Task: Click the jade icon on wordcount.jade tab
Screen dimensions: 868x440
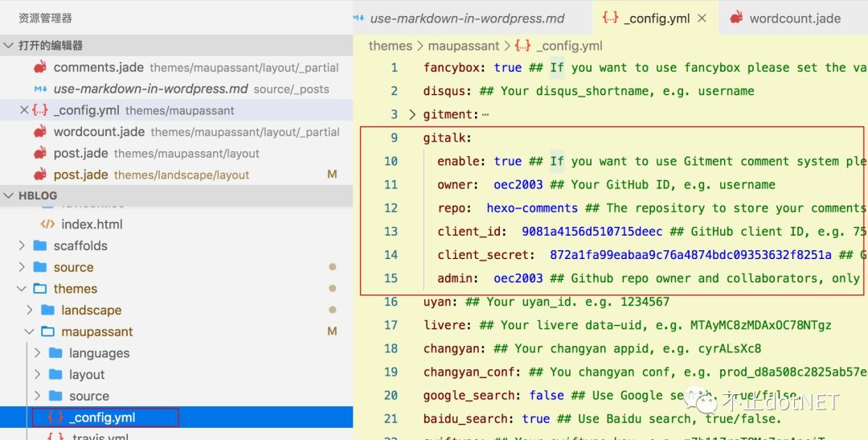Action: tap(736, 19)
